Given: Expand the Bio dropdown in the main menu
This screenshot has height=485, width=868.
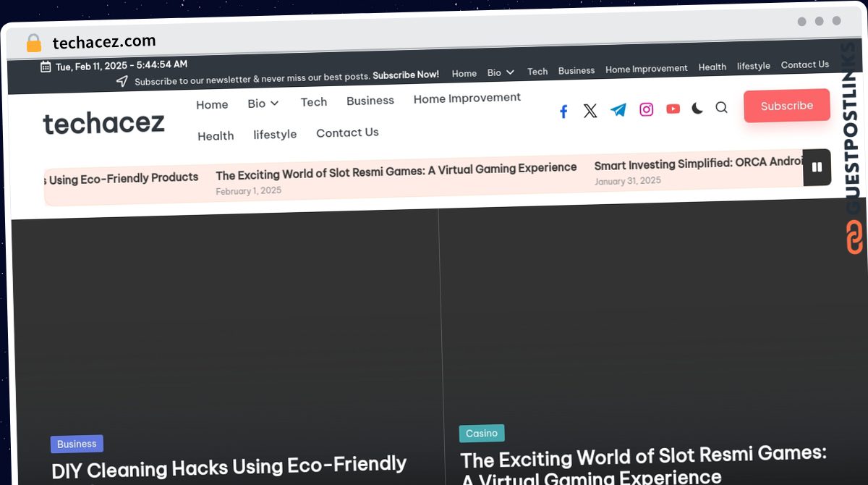Looking at the screenshot, I should pos(263,104).
